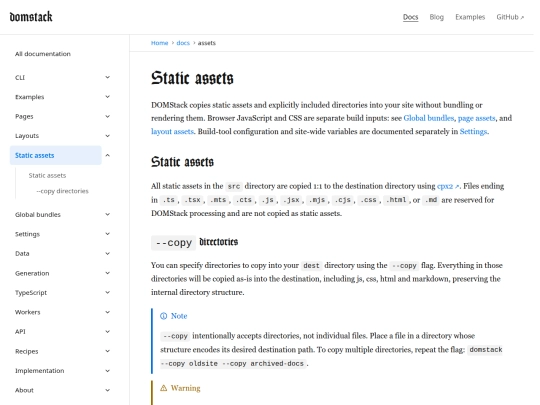Follow the Global bundles inline link
The height and width of the screenshot is (405, 540).
tap(429, 118)
